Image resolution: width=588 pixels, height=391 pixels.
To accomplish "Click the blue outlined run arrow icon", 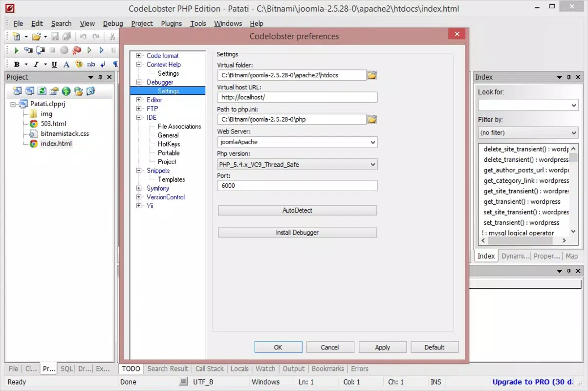I will click(x=102, y=50).
